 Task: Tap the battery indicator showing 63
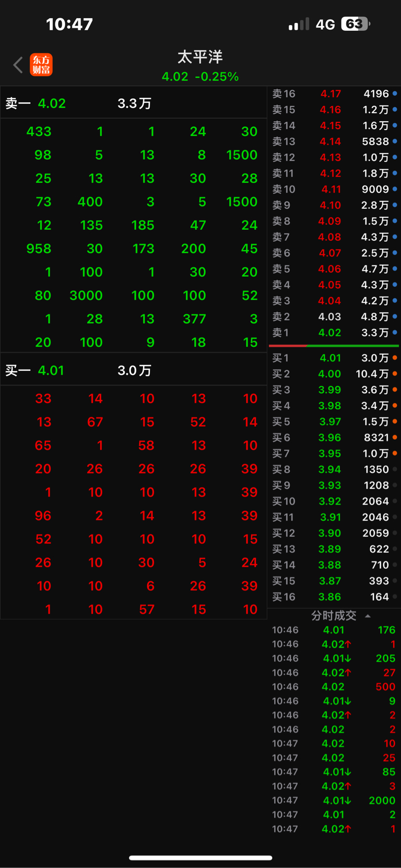coord(356,24)
